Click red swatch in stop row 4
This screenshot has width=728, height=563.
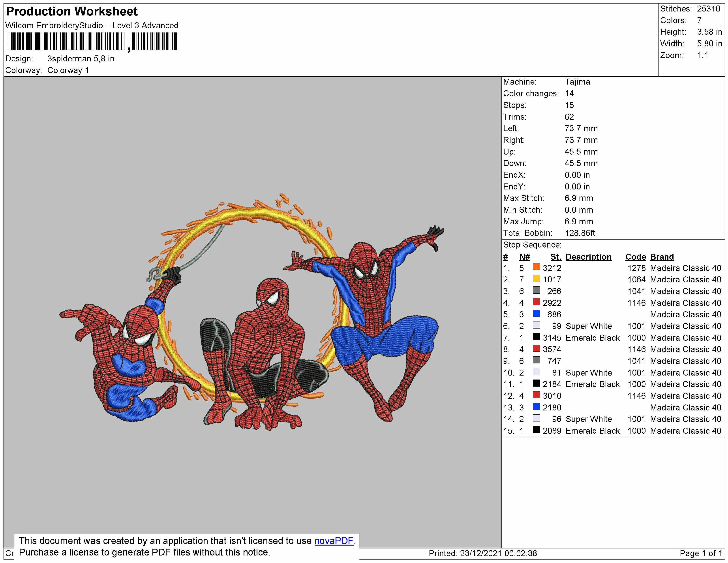(x=536, y=302)
